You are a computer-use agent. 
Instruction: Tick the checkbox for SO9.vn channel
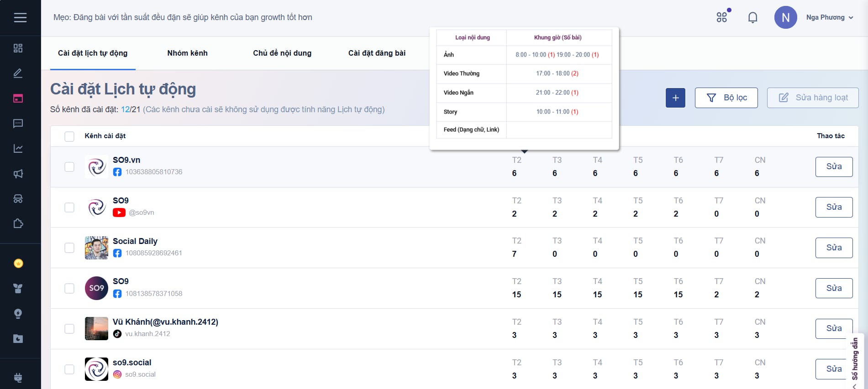[x=69, y=167]
